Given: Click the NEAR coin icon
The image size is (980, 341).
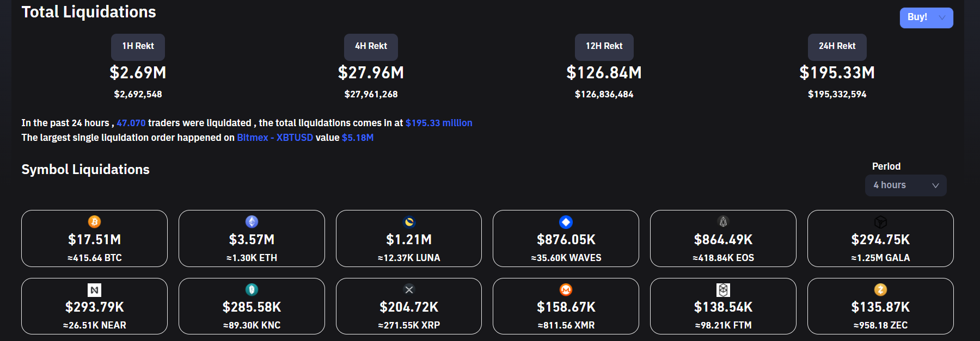Looking at the screenshot, I should coord(94,290).
